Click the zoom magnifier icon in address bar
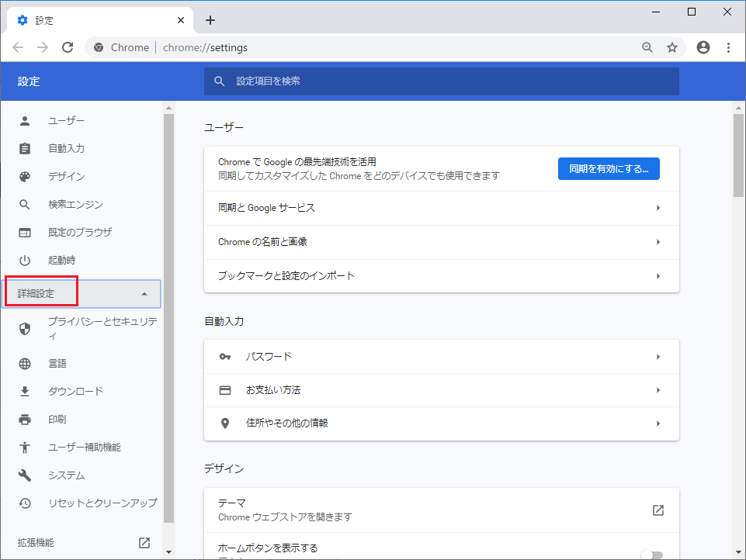Screen dimensions: 746x560 647,47
